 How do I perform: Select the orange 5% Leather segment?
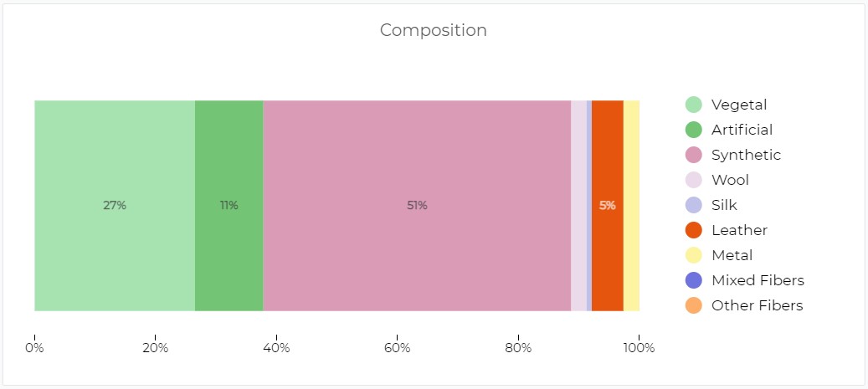(608, 206)
